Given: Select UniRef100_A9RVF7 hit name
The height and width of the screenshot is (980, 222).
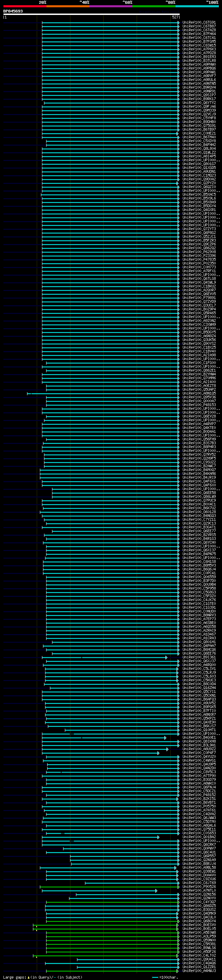Looking at the screenshot, I should coord(199,76).
